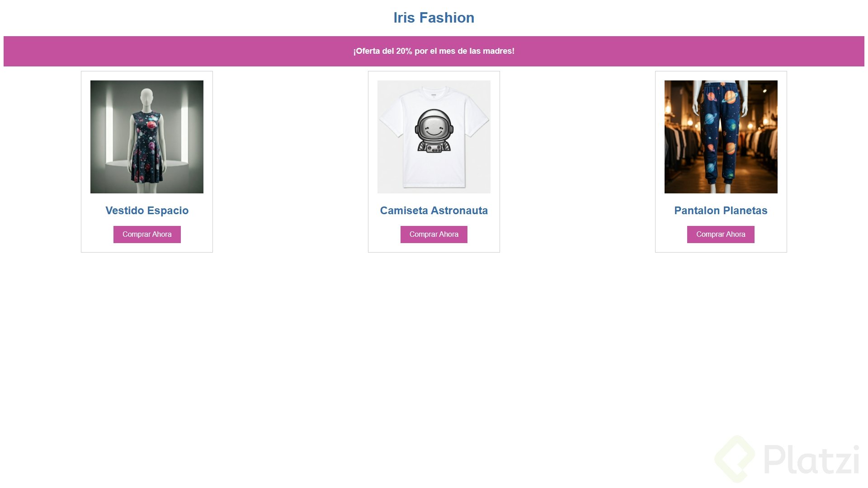Click the mother's month 20% offer text
The width and height of the screenshot is (868, 488).
coord(434,51)
